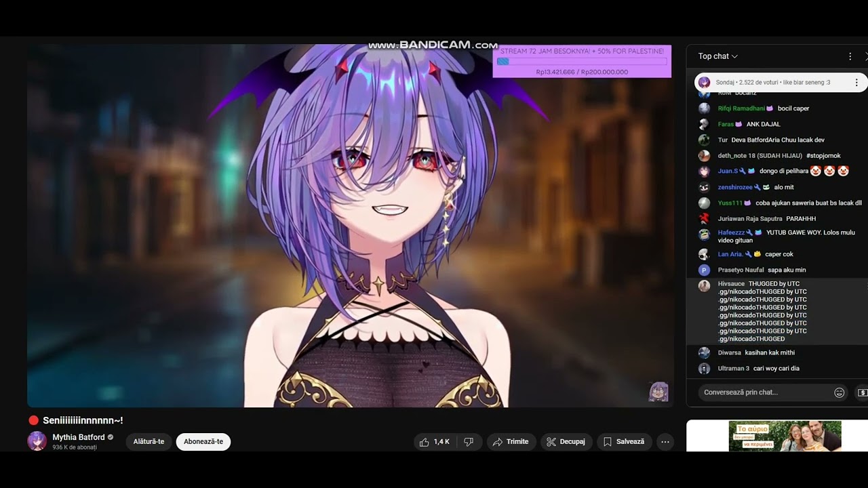
Task: Click Ultraman 3 avatar in chat
Action: pos(704,369)
